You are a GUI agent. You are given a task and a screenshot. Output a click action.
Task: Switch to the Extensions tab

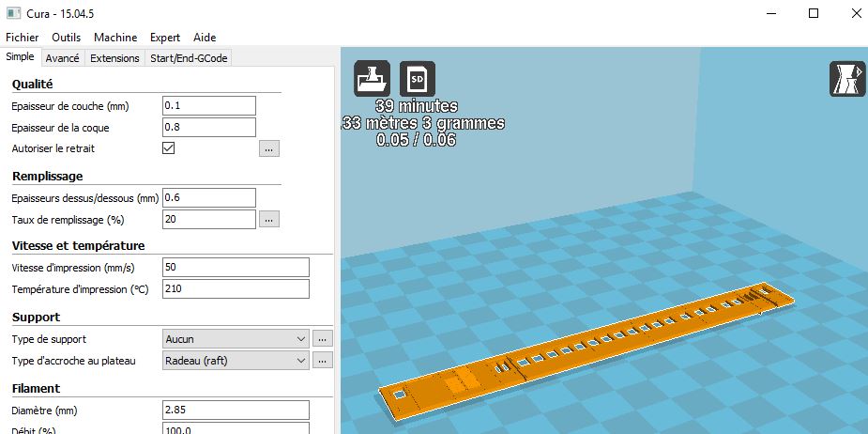pos(114,57)
